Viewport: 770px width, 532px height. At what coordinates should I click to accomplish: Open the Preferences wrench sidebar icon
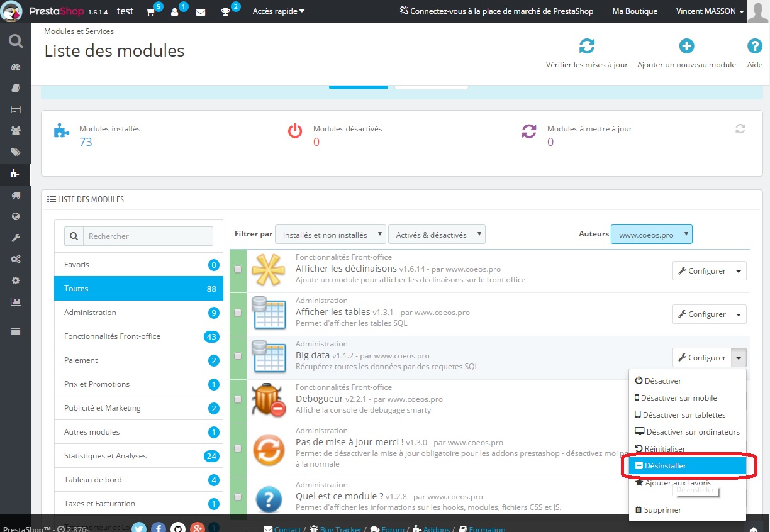point(16,238)
